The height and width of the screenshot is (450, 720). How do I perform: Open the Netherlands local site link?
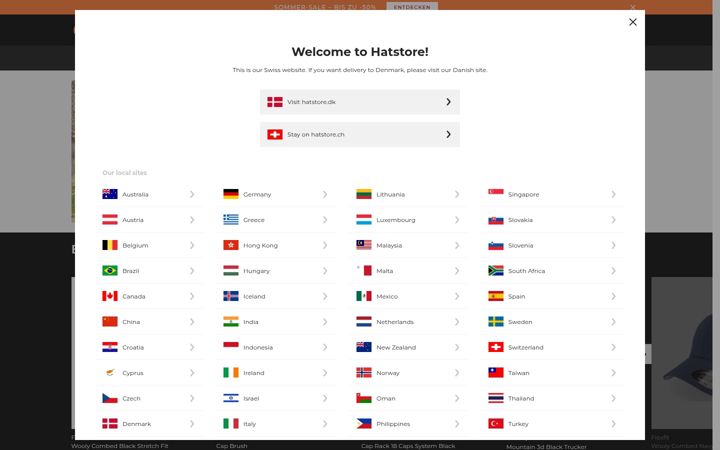[409, 322]
